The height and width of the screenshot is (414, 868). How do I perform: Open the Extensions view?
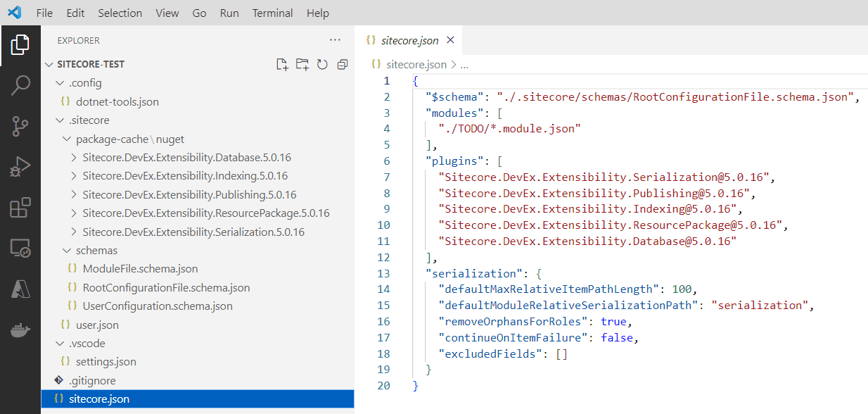[x=20, y=208]
